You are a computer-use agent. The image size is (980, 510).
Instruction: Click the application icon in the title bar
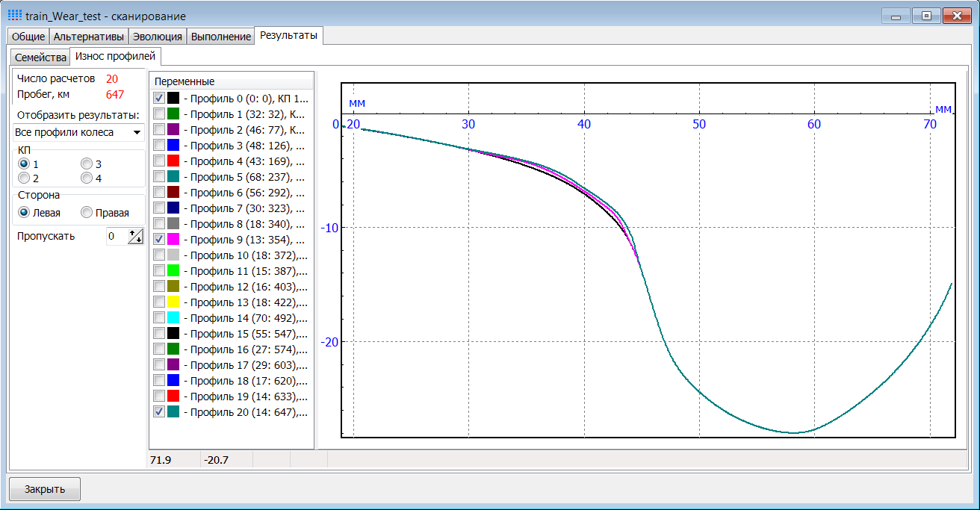tap(14, 15)
